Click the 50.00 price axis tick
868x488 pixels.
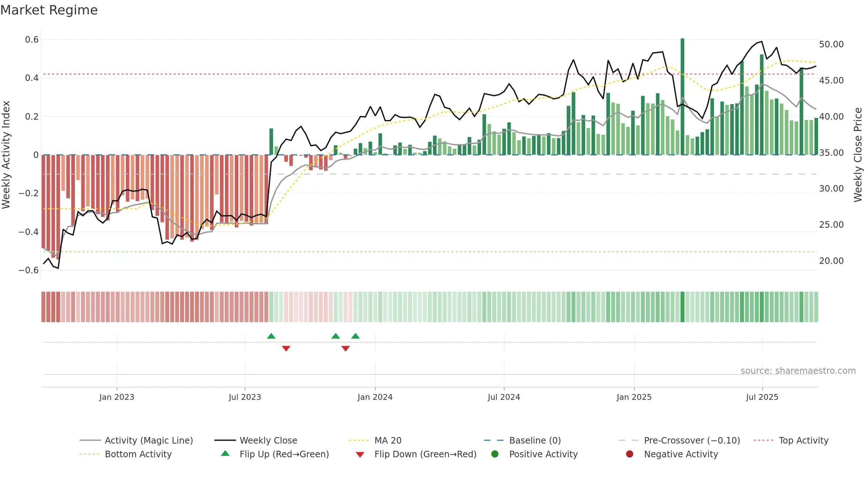click(831, 44)
